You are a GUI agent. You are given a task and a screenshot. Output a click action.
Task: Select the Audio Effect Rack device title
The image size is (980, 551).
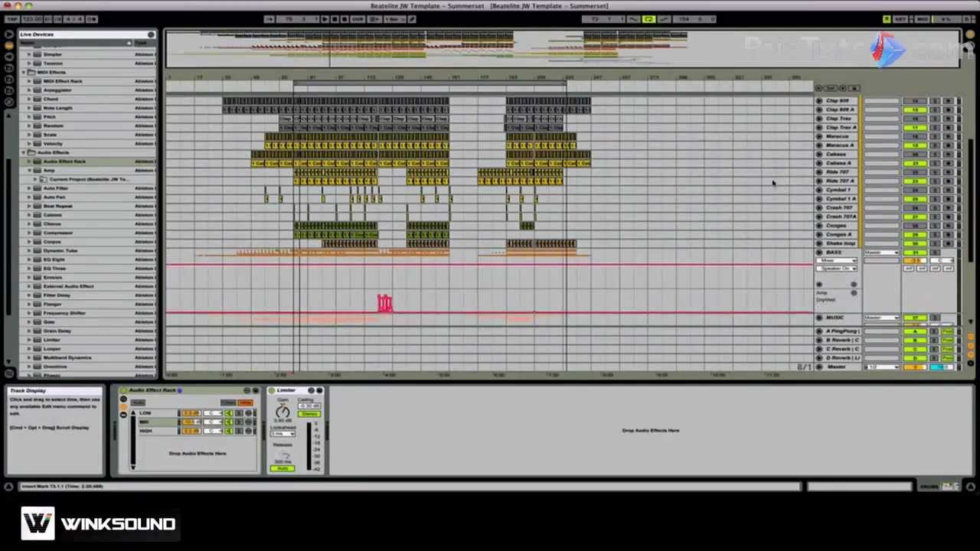pos(152,390)
